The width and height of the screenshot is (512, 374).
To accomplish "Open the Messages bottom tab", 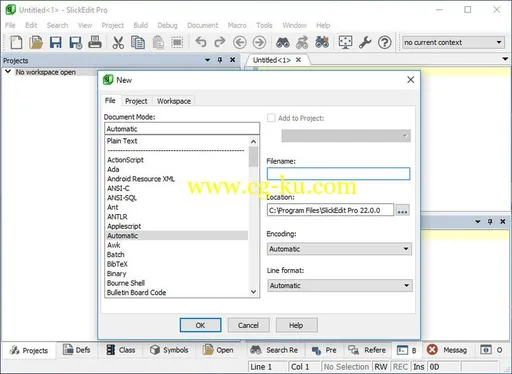I will pyautogui.click(x=447, y=350).
